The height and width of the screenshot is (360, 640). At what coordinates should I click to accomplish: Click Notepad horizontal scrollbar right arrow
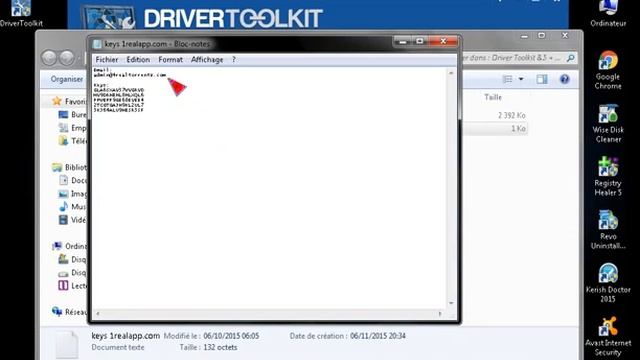pyautogui.click(x=440, y=313)
